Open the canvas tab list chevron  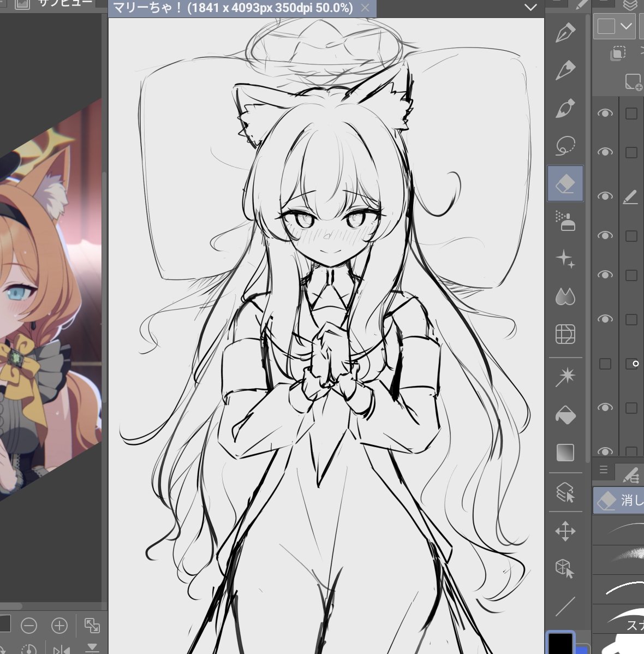coord(530,7)
